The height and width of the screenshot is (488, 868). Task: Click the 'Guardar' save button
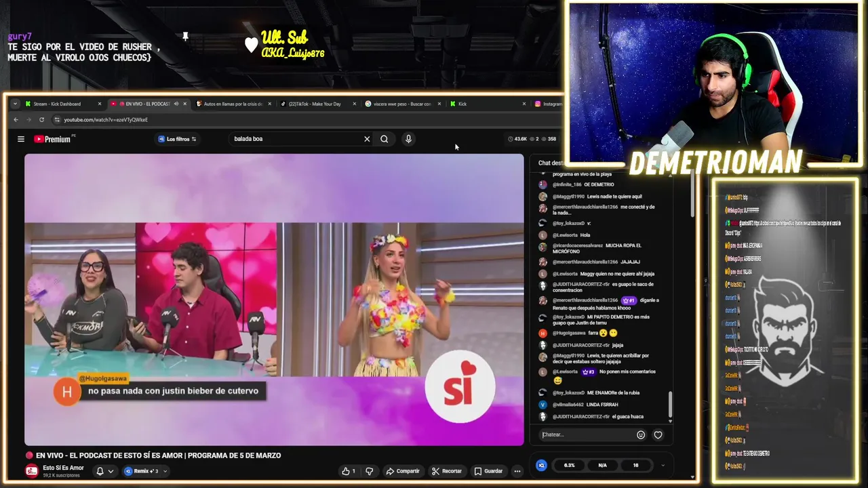488,471
